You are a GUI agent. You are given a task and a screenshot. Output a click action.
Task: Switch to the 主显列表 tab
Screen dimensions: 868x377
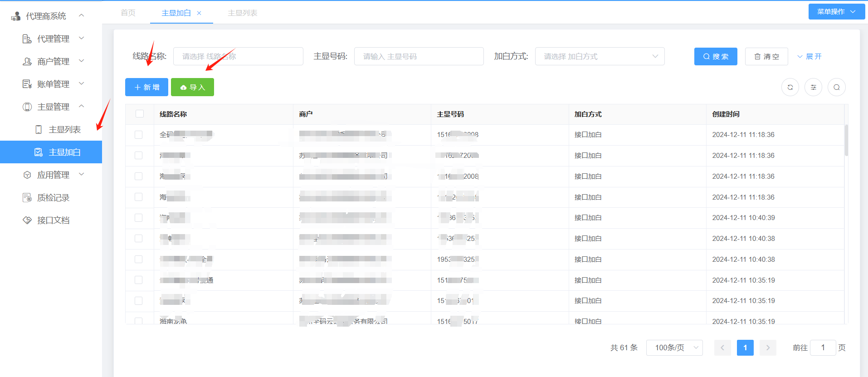[x=242, y=13]
